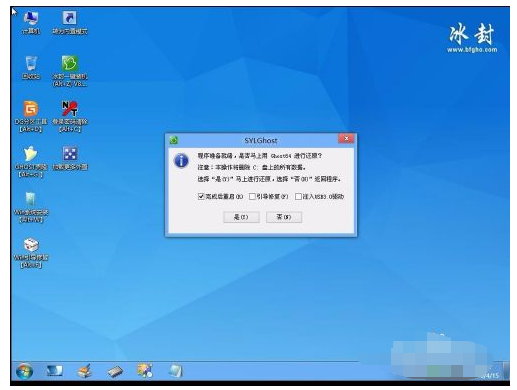Enable the boot repair checkbox
This screenshot has width=517, height=390.
point(252,196)
